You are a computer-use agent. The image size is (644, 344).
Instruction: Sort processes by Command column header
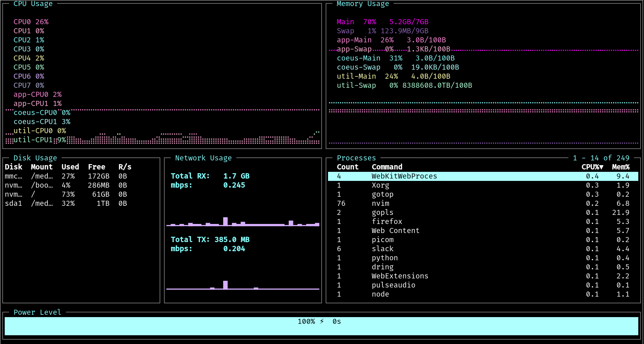click(387, 167)
